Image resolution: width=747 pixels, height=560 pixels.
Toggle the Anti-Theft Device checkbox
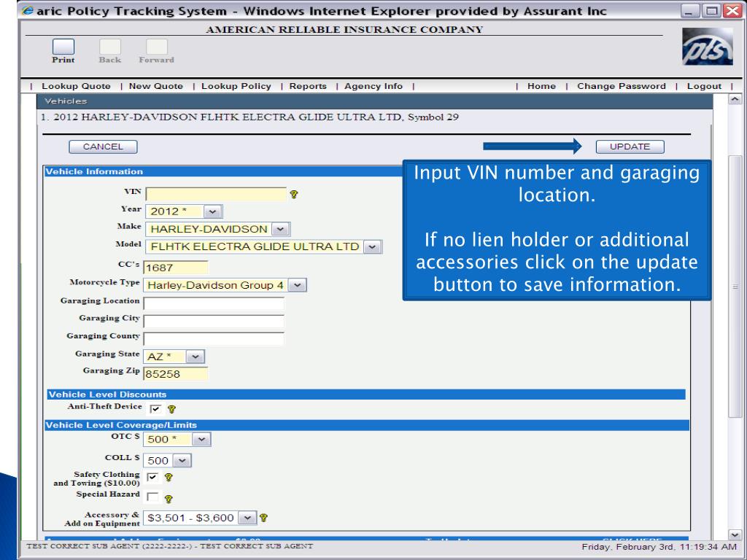pyautogui.click(x=155, y=409)
